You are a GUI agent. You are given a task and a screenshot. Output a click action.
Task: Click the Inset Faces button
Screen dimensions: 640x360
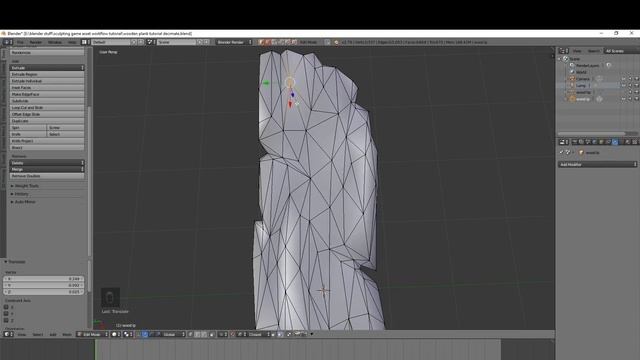pos(47,88)
